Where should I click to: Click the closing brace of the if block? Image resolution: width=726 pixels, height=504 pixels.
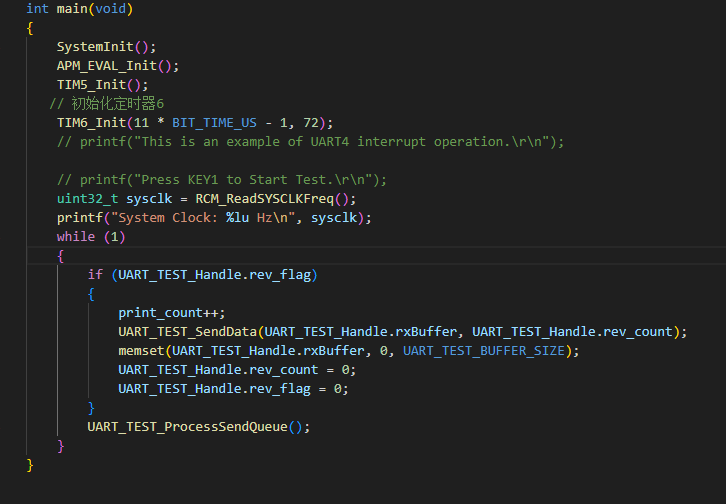91,408
